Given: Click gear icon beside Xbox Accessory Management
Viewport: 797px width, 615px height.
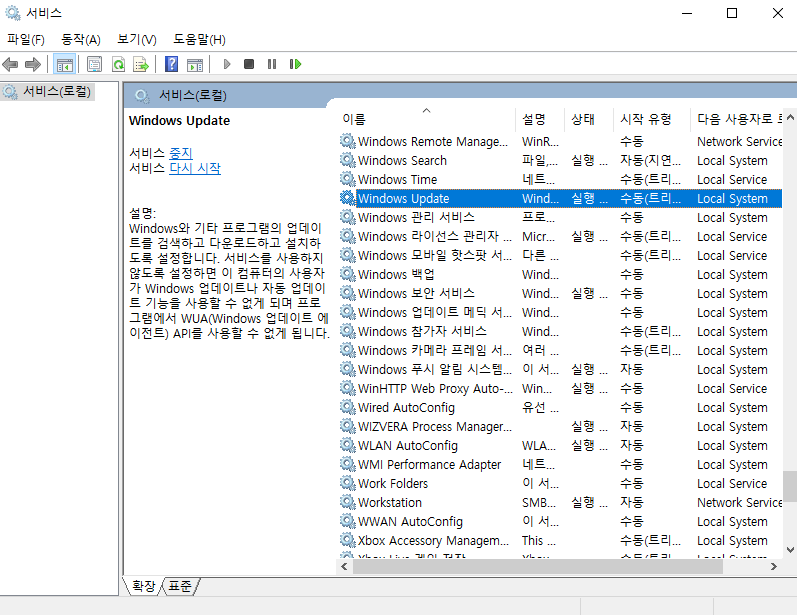Looking at the screenshot, I should 348,540.
